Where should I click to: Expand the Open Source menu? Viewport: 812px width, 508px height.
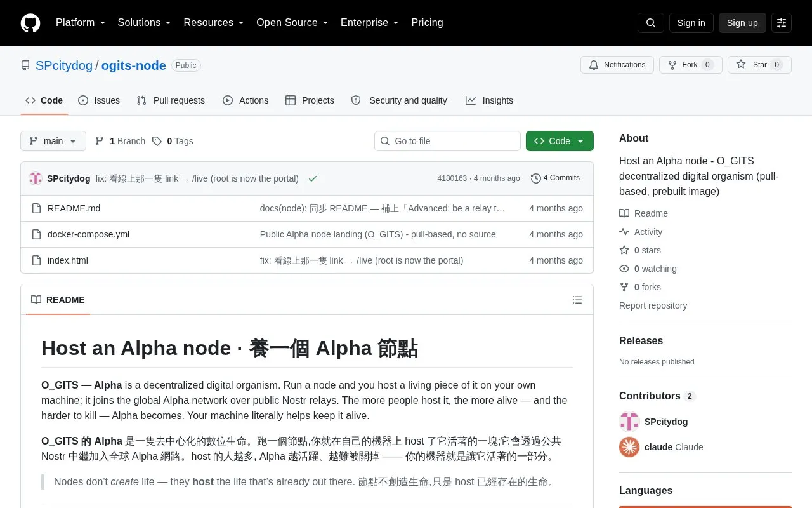point(292,23)
